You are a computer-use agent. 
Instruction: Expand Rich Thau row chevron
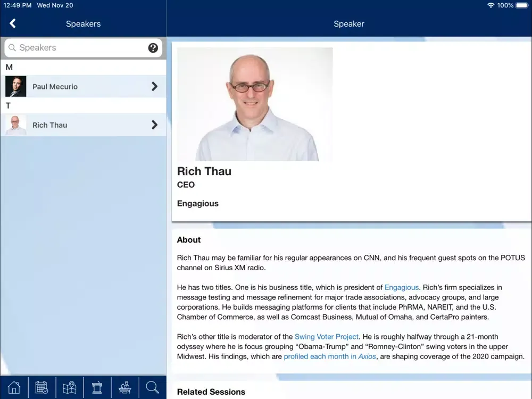pyautogui.click(x=154, y=125)
